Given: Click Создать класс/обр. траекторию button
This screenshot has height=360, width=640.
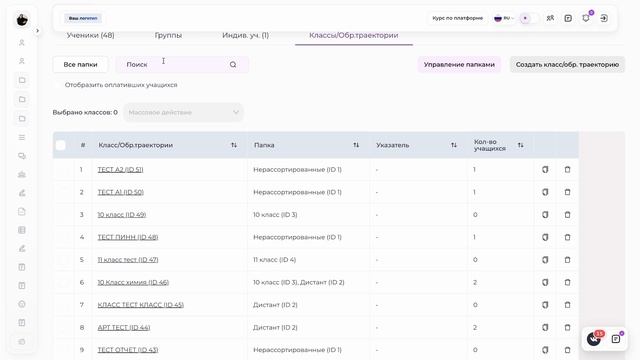Looking at the screenshot, I should 567,64.
